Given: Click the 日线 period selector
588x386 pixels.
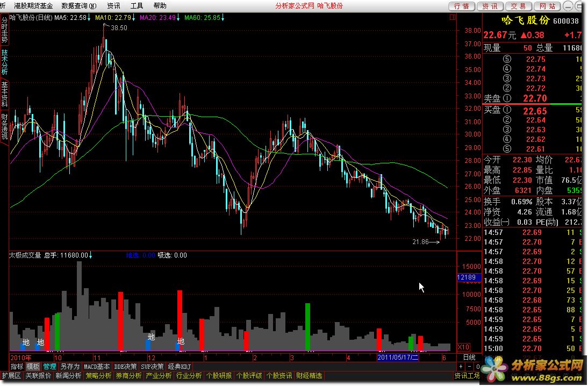Looking at the screenshot, I should (x=469, y=358).
